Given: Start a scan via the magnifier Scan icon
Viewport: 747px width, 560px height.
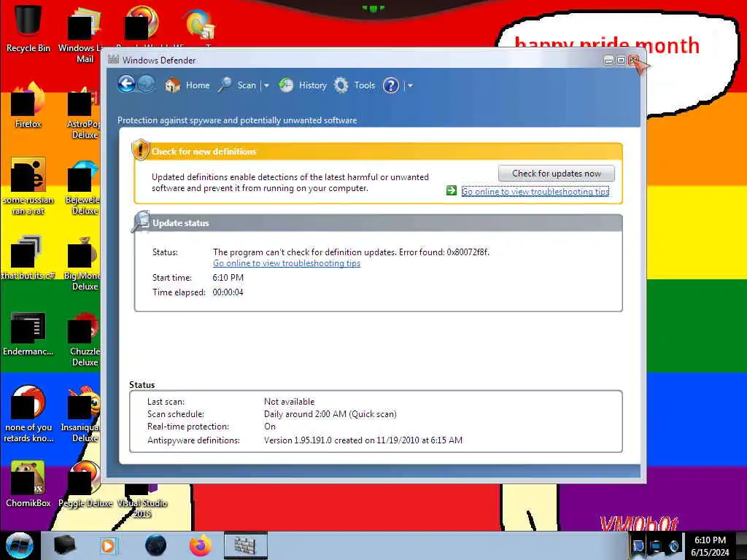Looking at the screenshot, I should click(225, 85).
